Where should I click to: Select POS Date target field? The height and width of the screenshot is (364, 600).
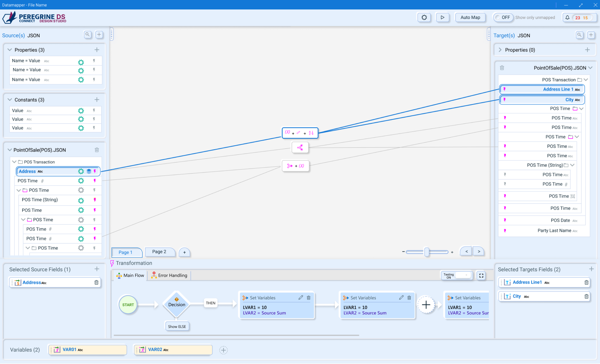click(x=542, y=221)
